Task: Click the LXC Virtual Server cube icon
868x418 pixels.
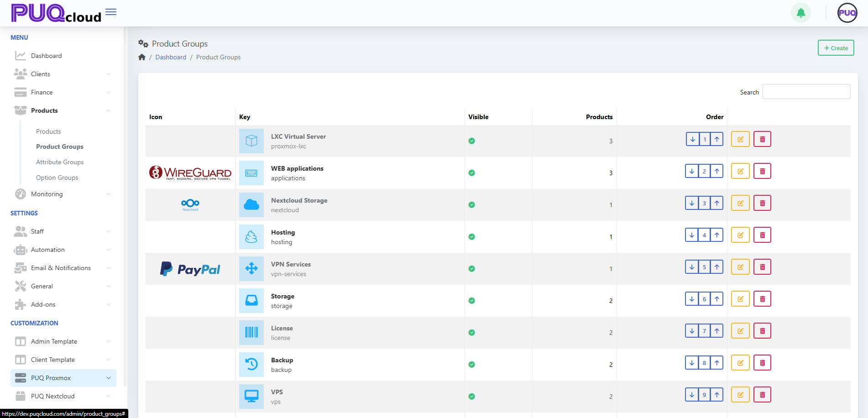Action: tap(251, 141)
